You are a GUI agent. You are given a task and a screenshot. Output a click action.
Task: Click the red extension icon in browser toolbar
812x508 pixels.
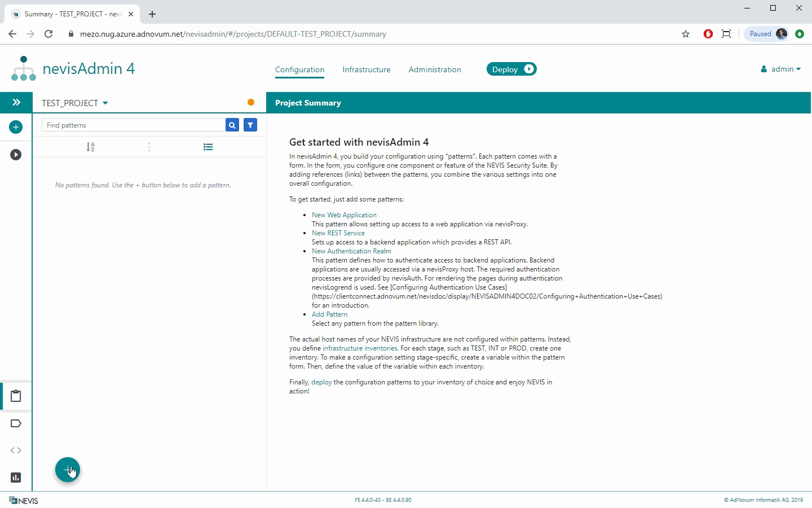(708, 34)
